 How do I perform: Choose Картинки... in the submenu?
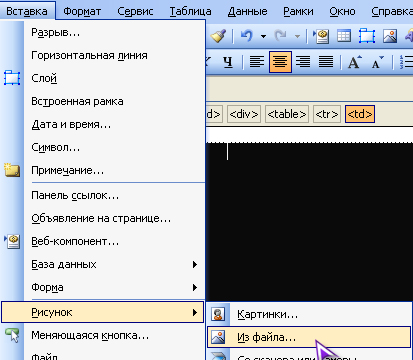pos(309,314)
